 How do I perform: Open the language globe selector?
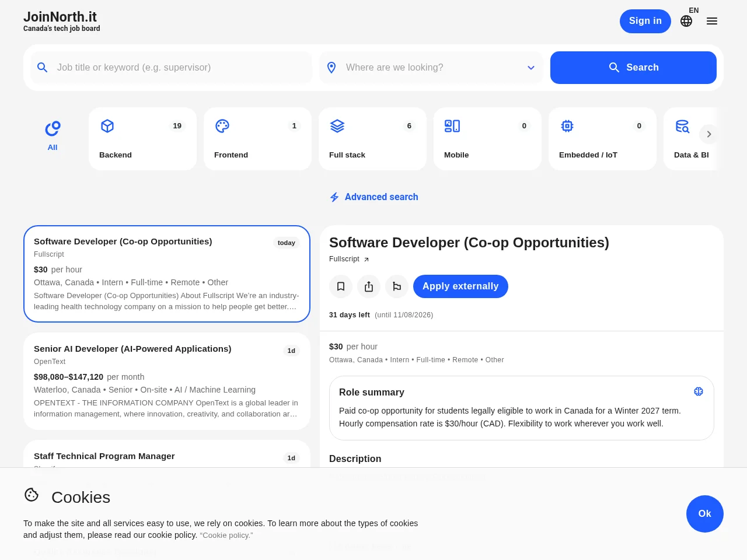coord(686,21)
